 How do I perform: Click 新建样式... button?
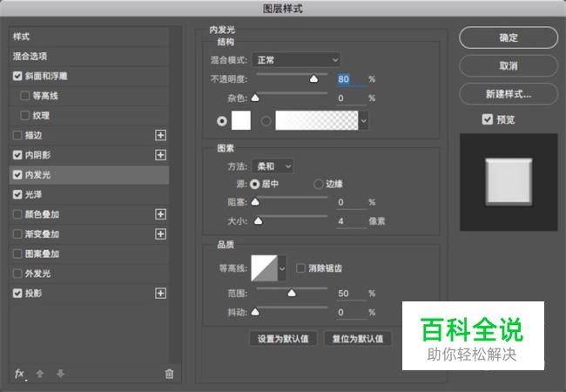[509, 94]
